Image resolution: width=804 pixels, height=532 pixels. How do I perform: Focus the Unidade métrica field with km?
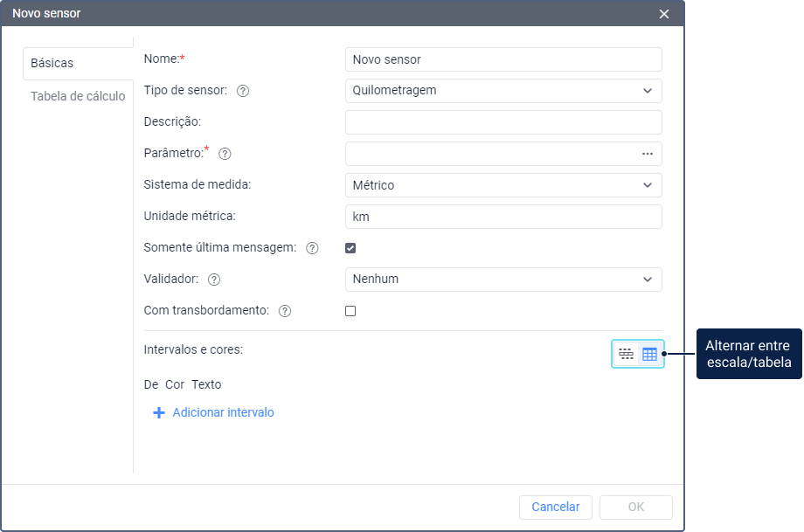point(503,217)
